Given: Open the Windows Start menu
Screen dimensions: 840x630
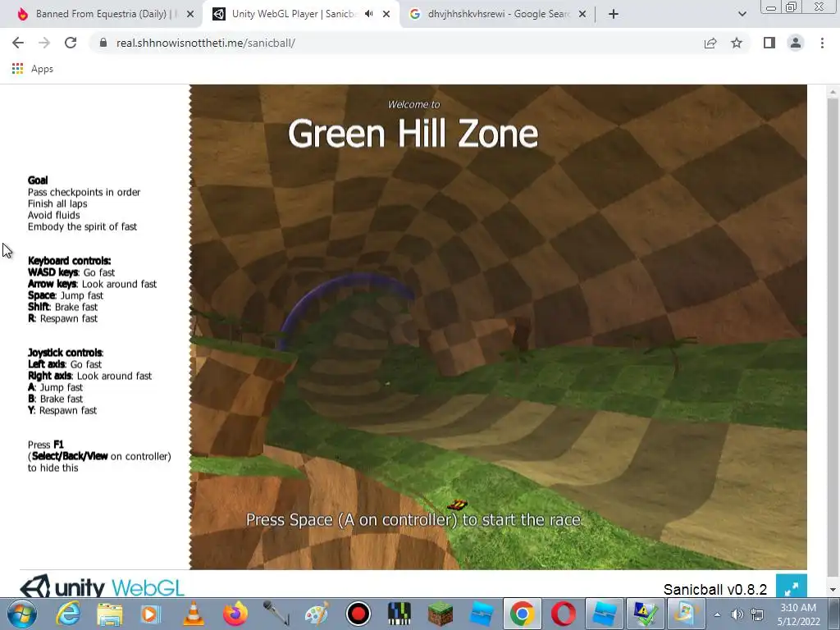Looking at the screenshot, I should click(x=22, y=614).
